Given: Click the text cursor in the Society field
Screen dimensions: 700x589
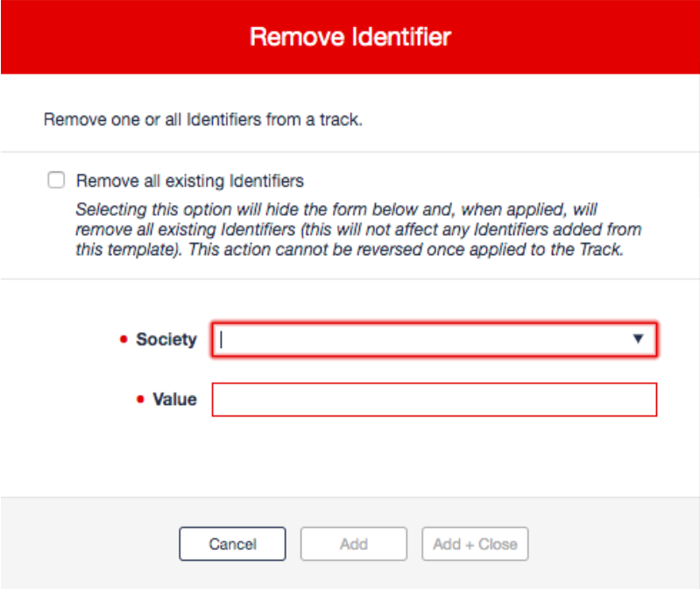Looking at the screenshot, I should [221, 339].
